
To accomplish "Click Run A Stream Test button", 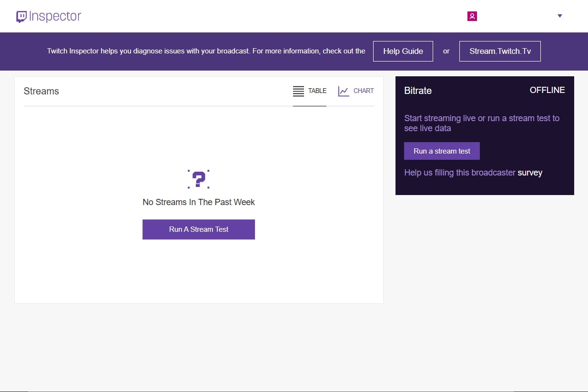I will 199,229.
